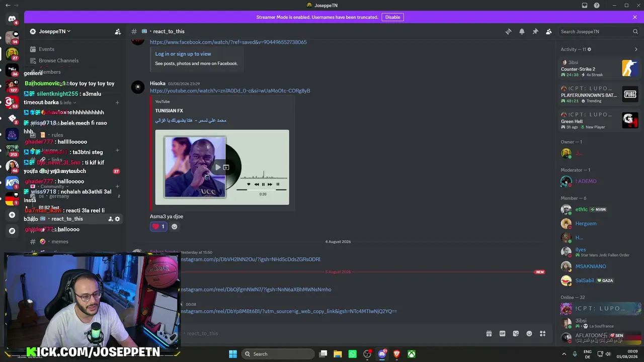644x362 pixels.
Task: Open Discord help icon
Action: pos(597,6)
